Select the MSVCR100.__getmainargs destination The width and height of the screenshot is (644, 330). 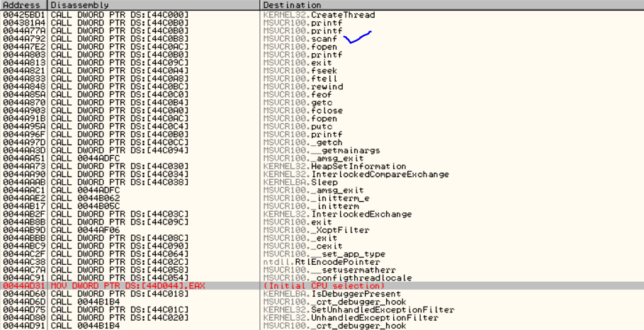(322, 150)
